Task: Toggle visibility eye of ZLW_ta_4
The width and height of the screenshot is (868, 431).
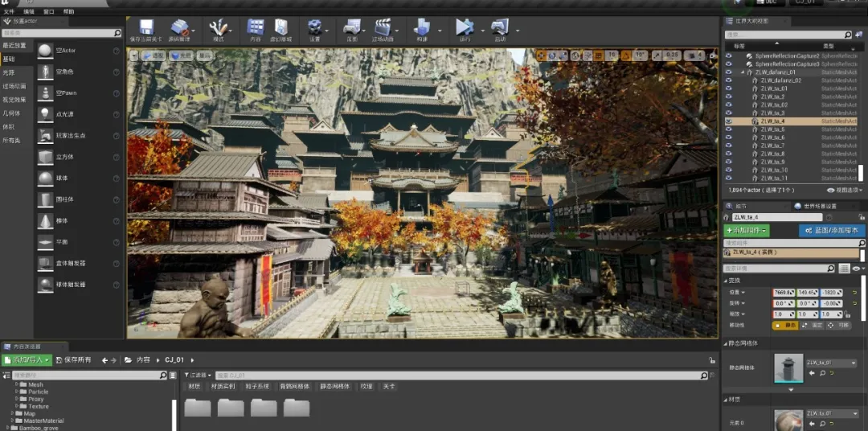Action: (729, 121)
